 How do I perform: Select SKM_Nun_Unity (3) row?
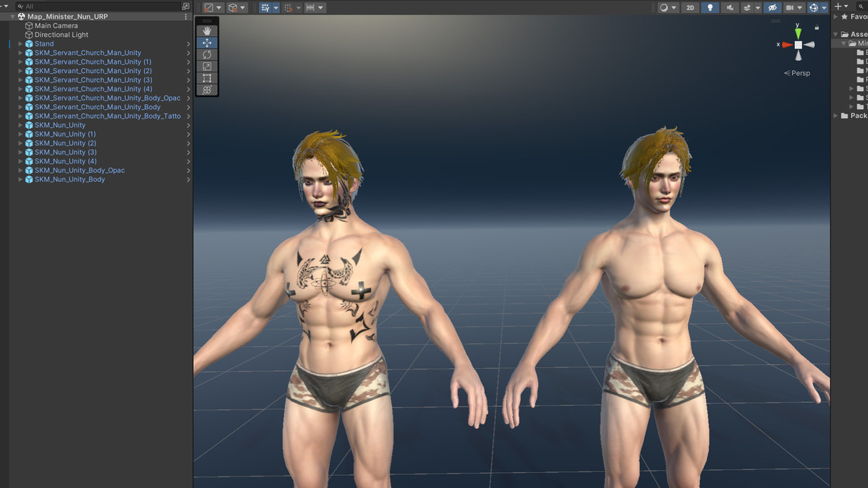pyautogui.click(x=97, y=152)
